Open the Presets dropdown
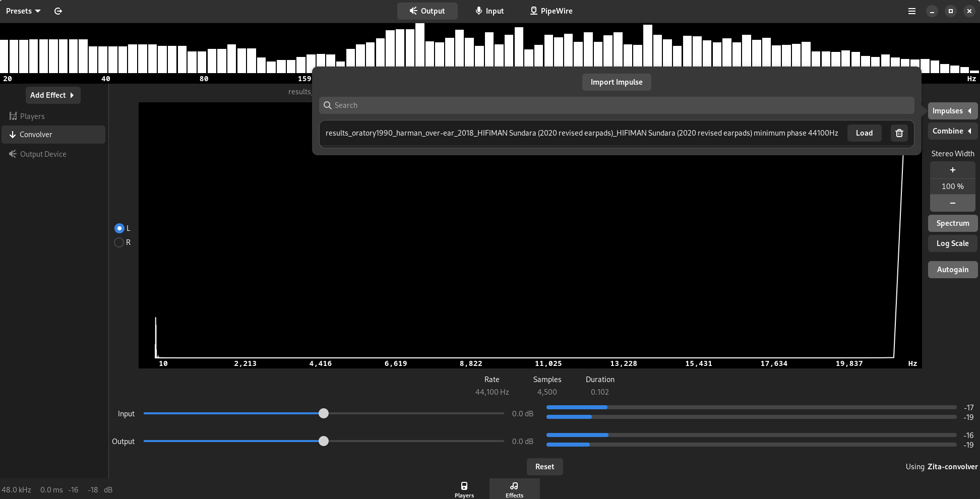Screen dimensions: 980x499 (22, 11)
